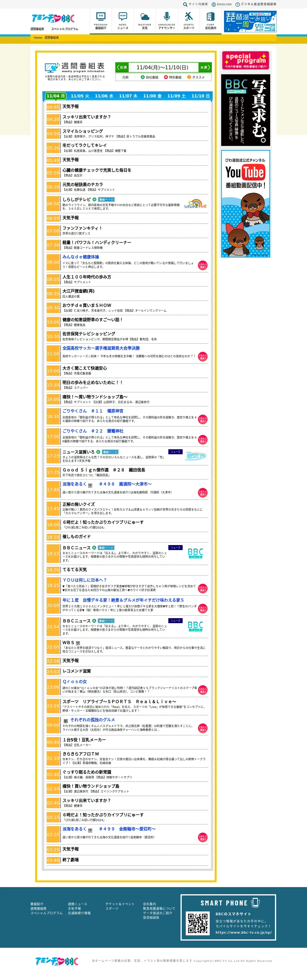Click the YouTube 番組動画配信中 banner
This screenshot has width=307, height=980.
(x=246, y=204)
